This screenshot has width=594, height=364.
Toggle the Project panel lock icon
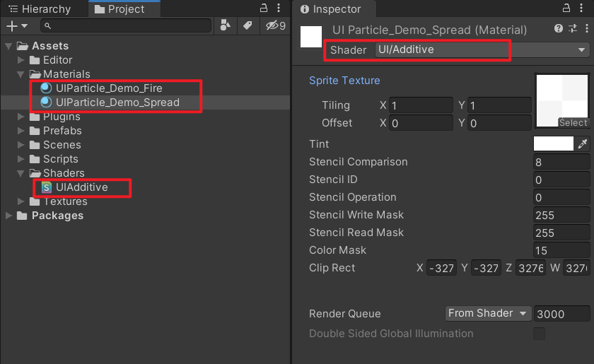coord(264,8)
